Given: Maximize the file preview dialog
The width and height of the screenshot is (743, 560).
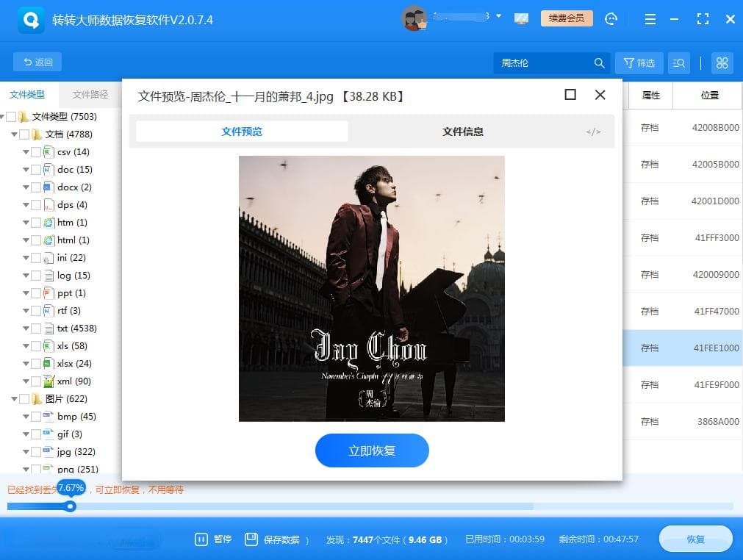Looking at the screenshot, I should [x=570, y=95].
